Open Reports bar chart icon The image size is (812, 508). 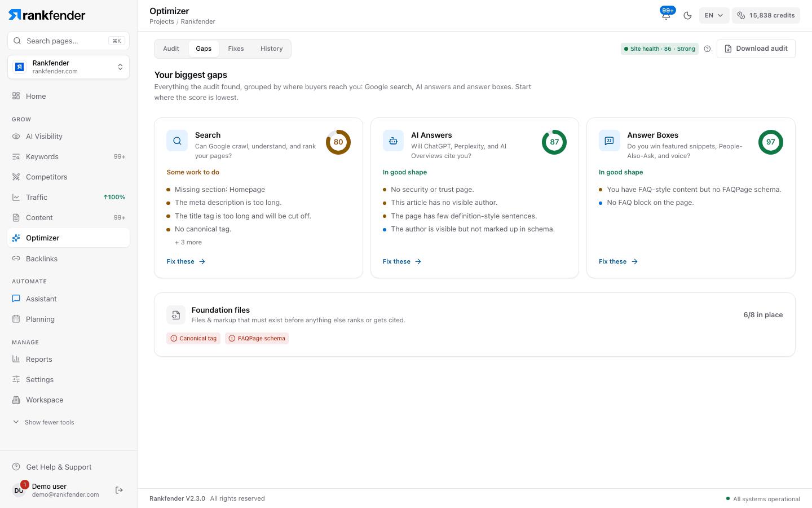point(16,359)
